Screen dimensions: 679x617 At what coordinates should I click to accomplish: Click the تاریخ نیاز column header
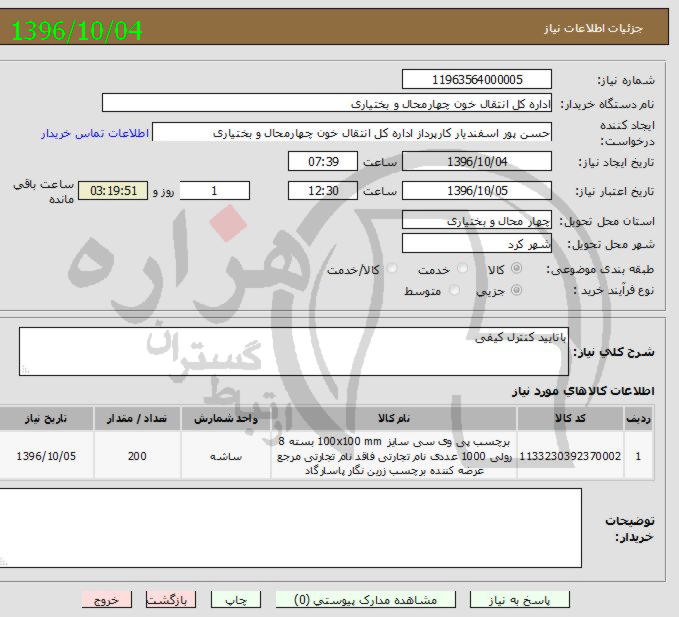(x=46, y=418)
